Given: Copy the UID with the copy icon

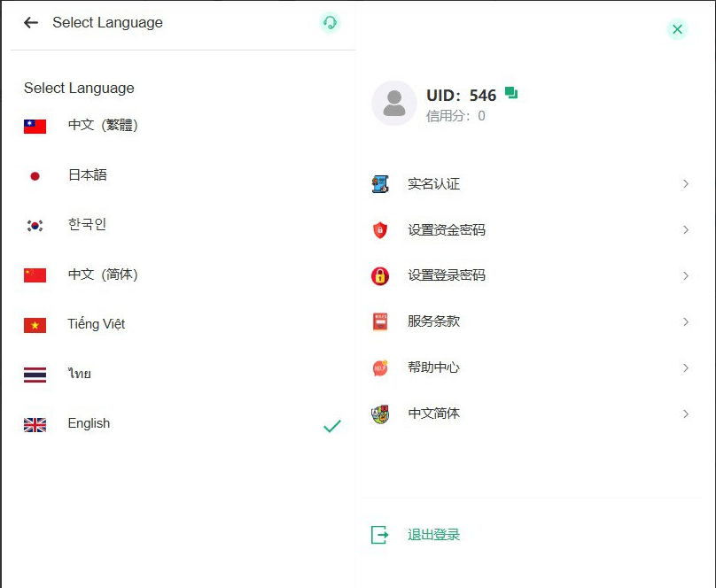Looking at the screenshot, I should click(511, 93).
